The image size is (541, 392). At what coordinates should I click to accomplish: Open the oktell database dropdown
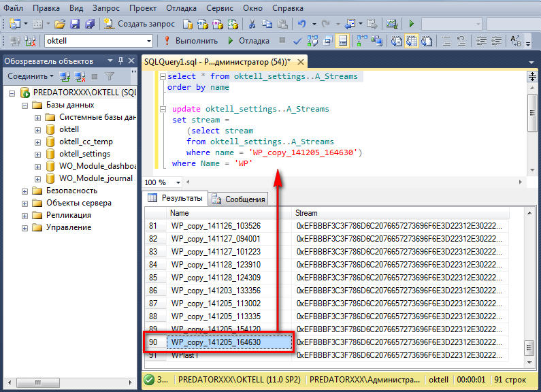tap(149, 41)
